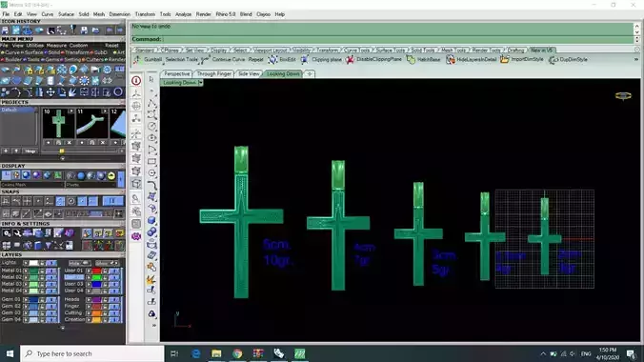Click the wrench icon in Info & Settings
Viewport: 644px width, 362px height.
pyautogui.click(x=17, y=233)
